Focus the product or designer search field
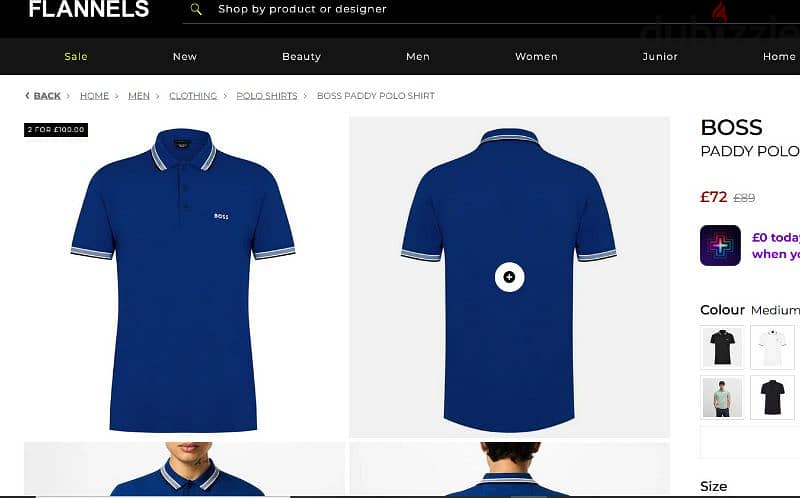Screen dimensions: 800x498 click(491, 10)
